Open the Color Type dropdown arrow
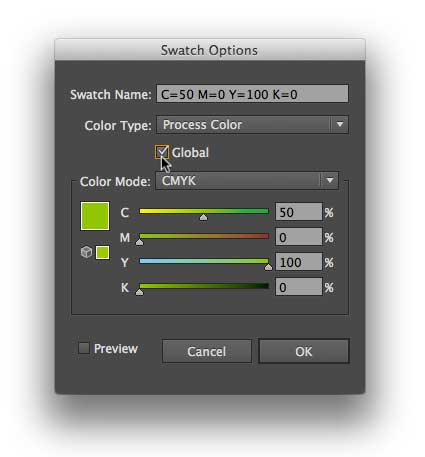The image size is (425, 457). coord(340,125)
